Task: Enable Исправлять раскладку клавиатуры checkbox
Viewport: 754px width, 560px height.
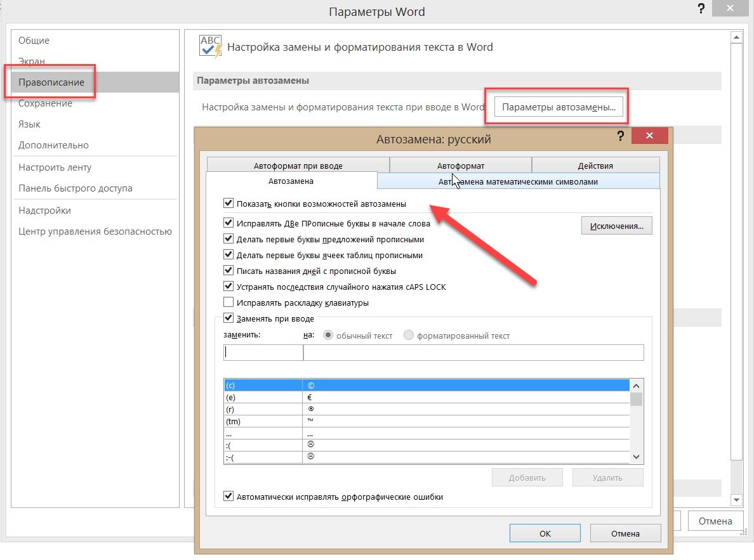Action: pyautogui.click(x=228, y=303)
